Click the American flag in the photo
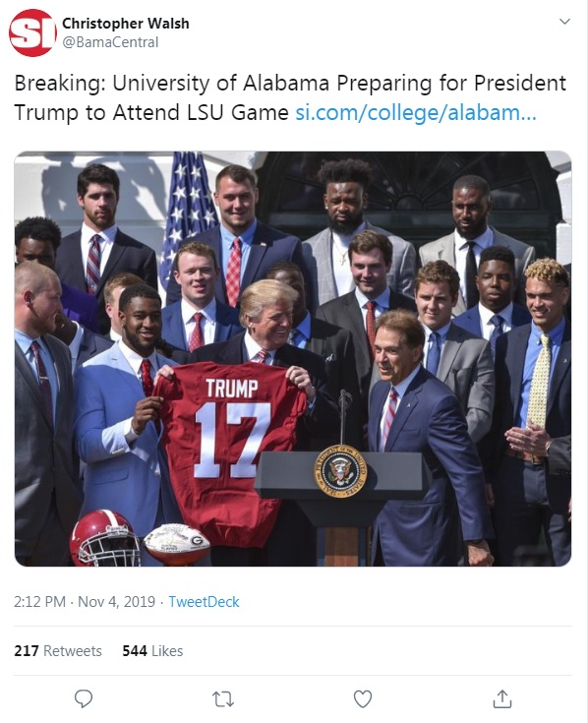The width and height of the screenshot is (588, 723). coord(189,214)
